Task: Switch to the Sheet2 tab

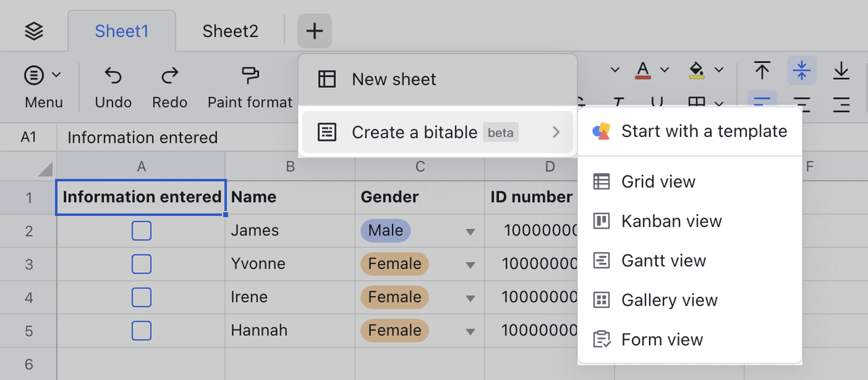Action: point(230,31)
